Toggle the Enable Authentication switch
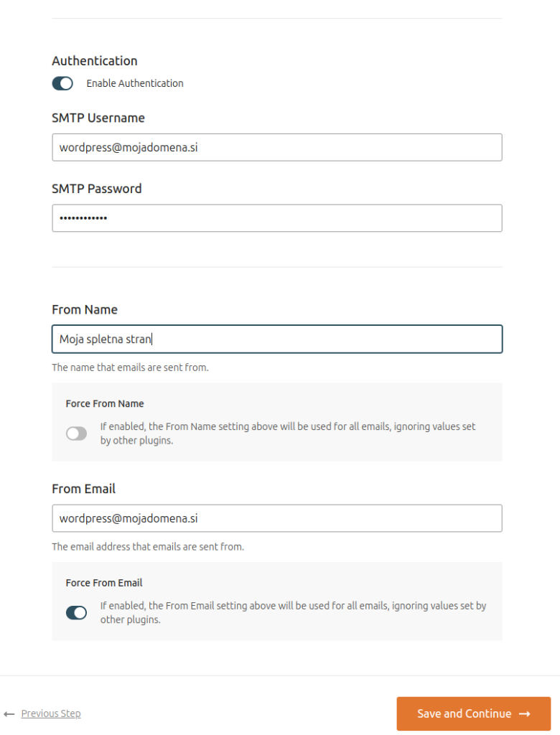 tap(62, 83)
